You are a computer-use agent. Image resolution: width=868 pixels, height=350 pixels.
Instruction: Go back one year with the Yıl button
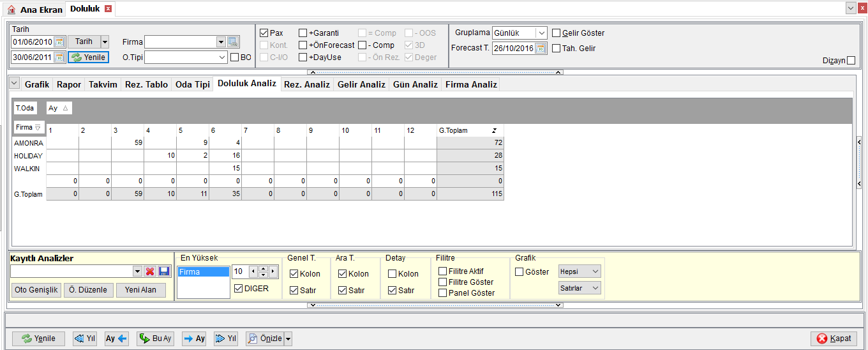point(85,339)
